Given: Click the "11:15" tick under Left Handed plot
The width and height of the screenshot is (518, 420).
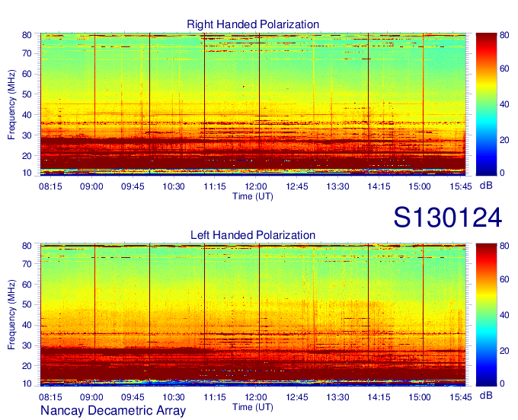Looking at the screenshot, I should 215,397.
